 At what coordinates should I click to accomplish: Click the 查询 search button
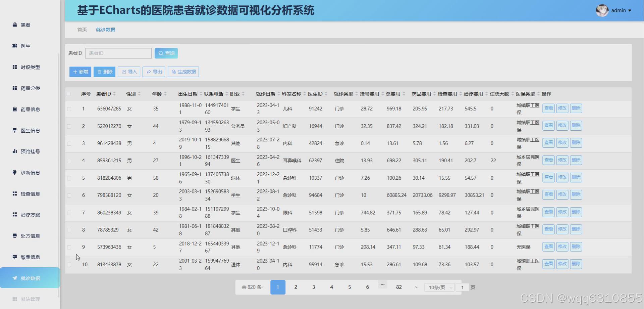click(166, 53)
